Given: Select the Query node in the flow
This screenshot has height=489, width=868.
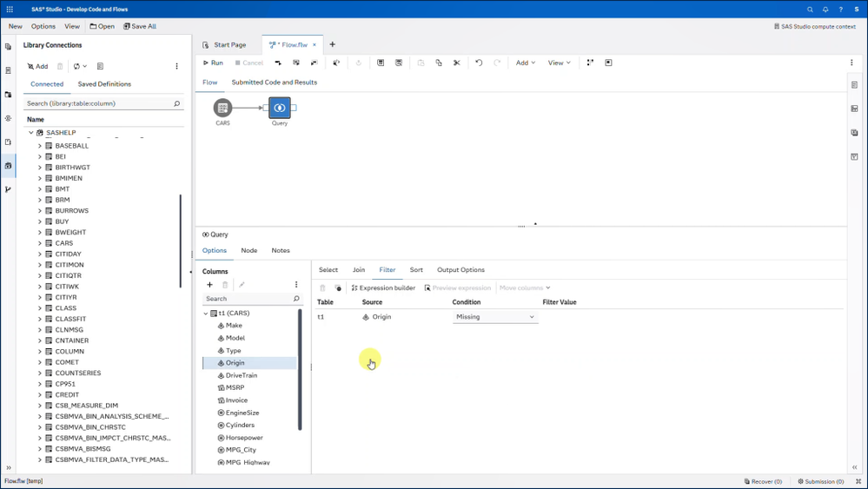Looking at the screenshot, I should (280, 108).
